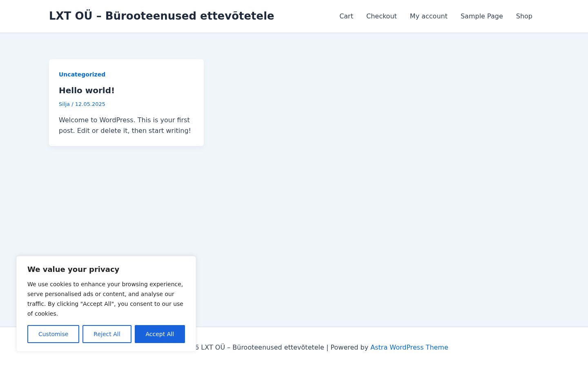Image resolution: width=588 pixels, height=368 pixels.
Task: Open the Hello world! post title
Action: coord(87,90)
